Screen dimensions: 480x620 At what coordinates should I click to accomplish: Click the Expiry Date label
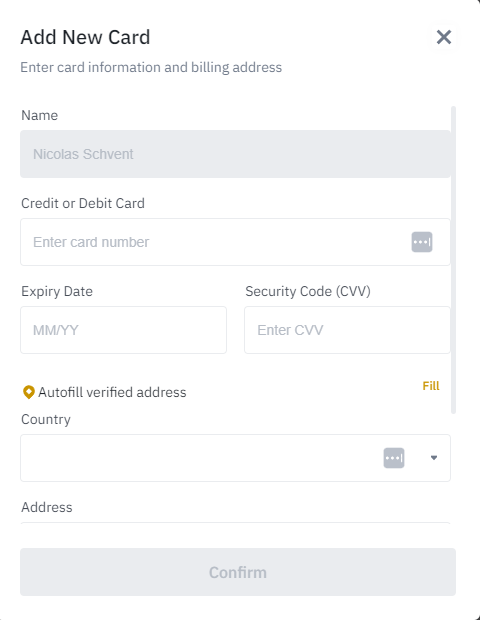[57, 291]
